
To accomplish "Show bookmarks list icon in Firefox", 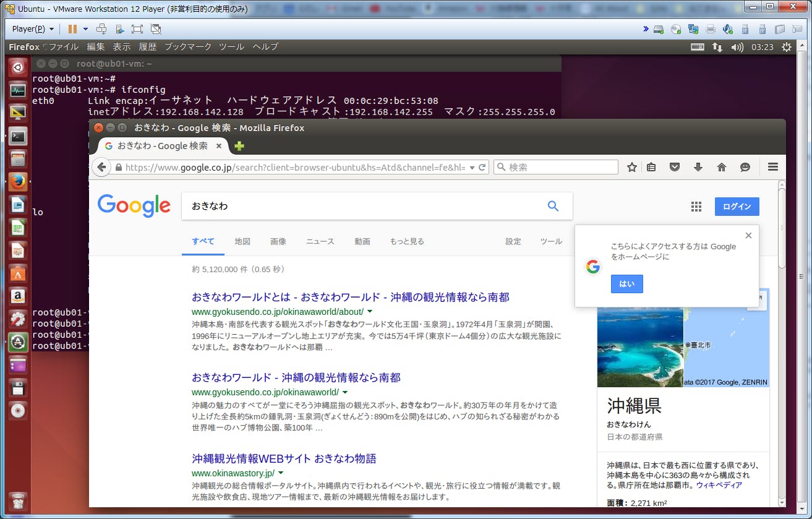I will 651,167.
